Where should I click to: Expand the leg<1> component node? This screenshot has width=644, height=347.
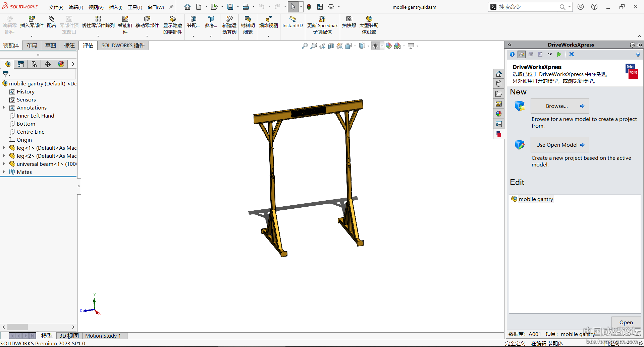[x=4, y=148]
